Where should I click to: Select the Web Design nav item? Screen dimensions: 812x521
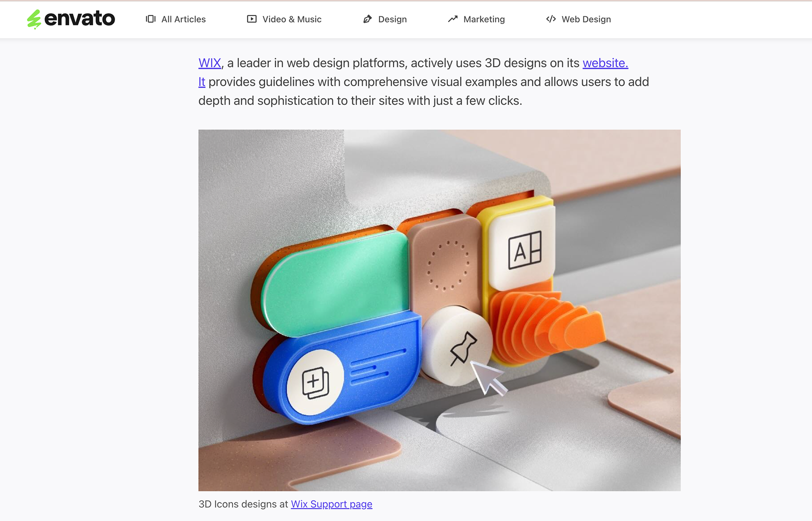click(x=578, y=19)
